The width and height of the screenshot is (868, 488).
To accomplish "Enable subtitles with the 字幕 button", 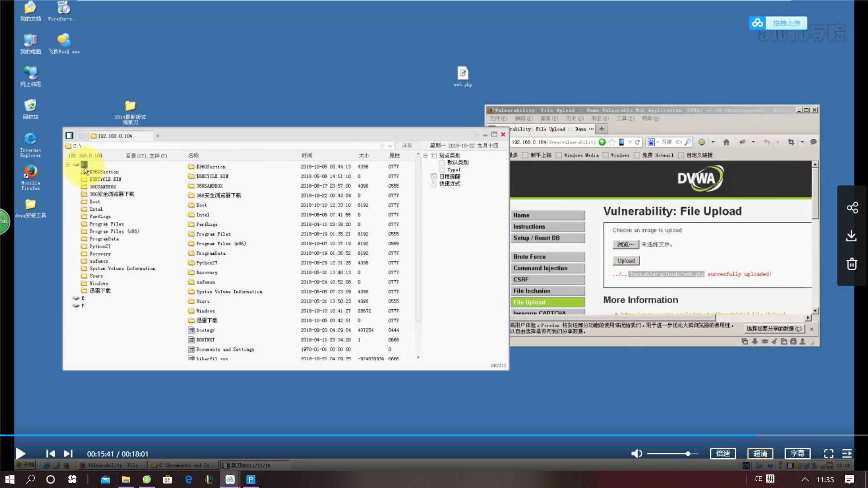I will click(797, 453).
